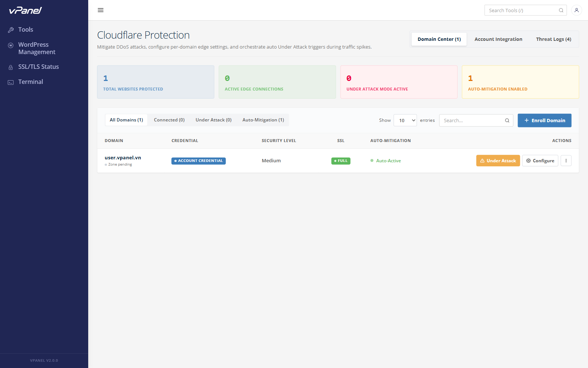588x368 pixels.
Task: Select the Domain Center (1) tab
Action: pos(439,39)
